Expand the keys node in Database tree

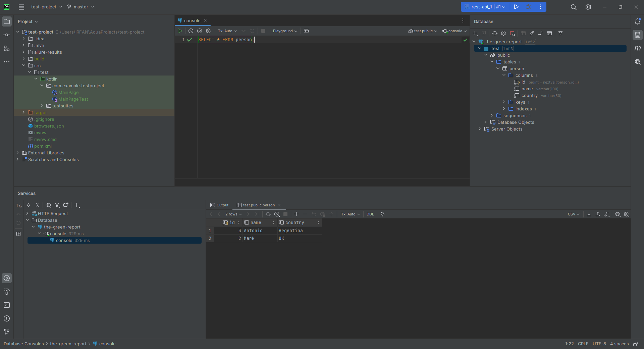504,102
